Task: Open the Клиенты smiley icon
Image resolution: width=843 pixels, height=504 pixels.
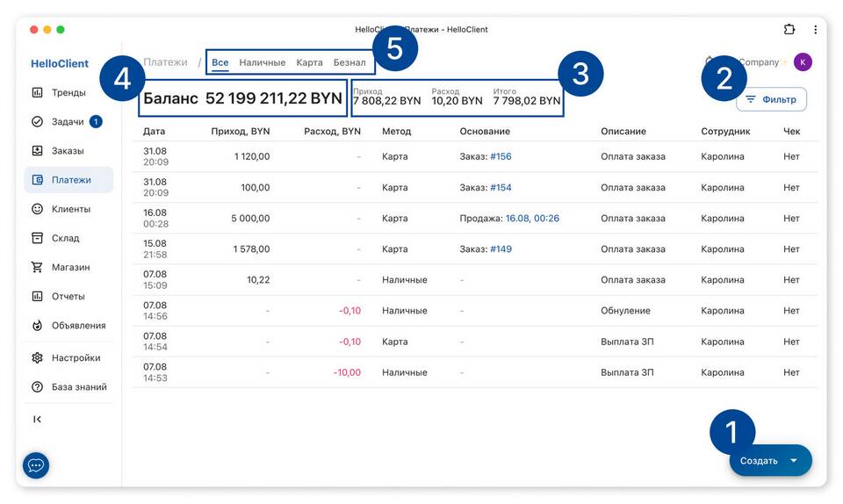Action: (37, 208)
